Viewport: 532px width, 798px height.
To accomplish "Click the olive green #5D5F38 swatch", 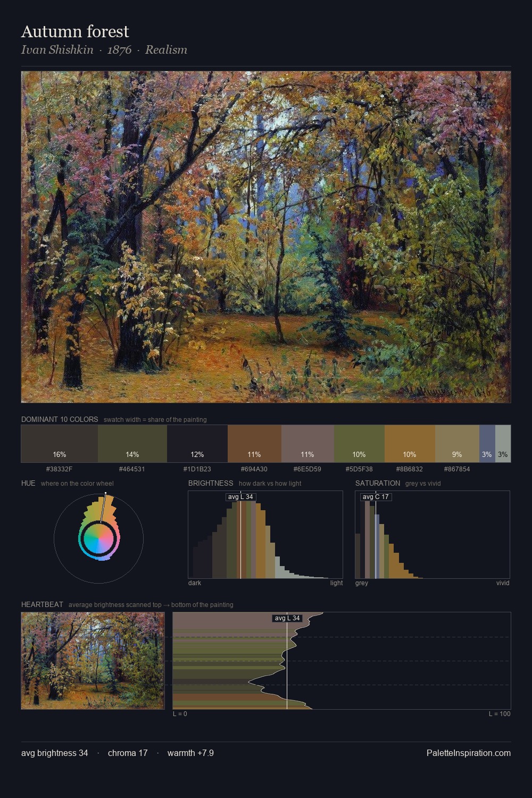I will (x=359, y=444).
